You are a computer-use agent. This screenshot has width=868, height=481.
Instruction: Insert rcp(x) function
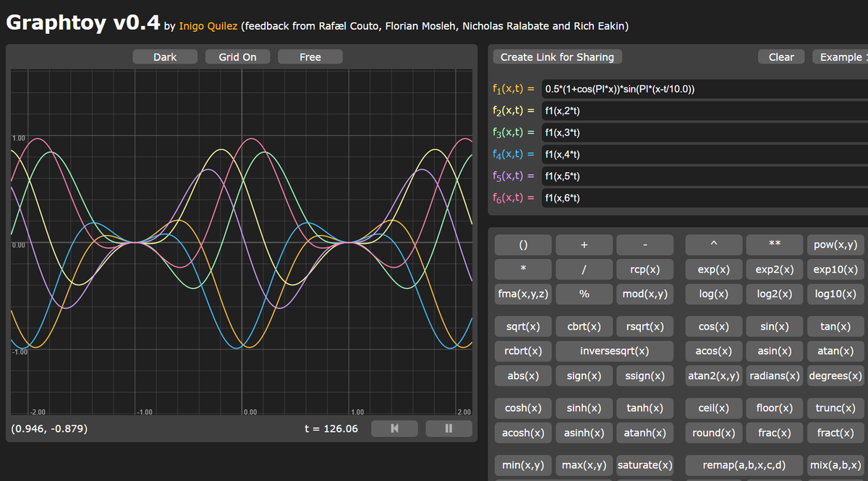pos(644,269)
